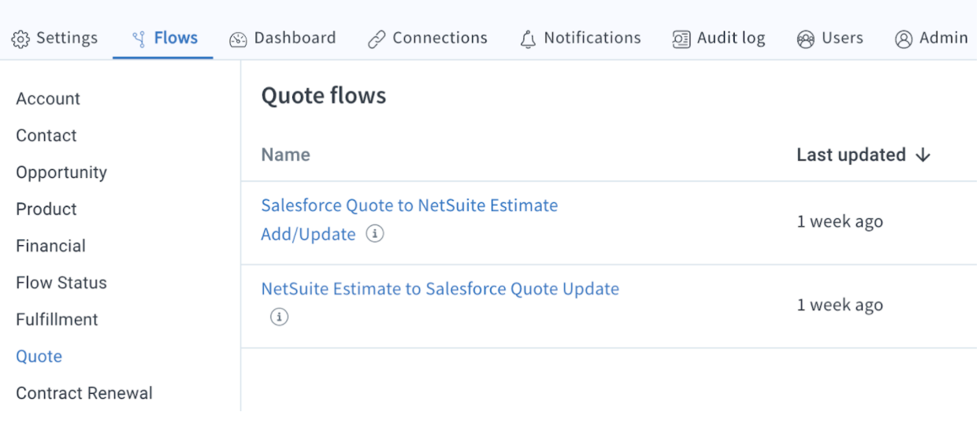Open NetSuite Estimate to Salesforce Quote Update

click(x=440, y=289)
